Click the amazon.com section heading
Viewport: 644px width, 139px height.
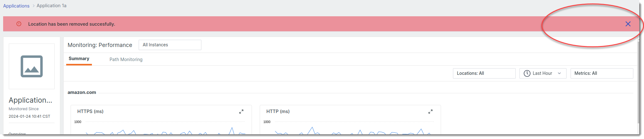[x=82, y=92]
